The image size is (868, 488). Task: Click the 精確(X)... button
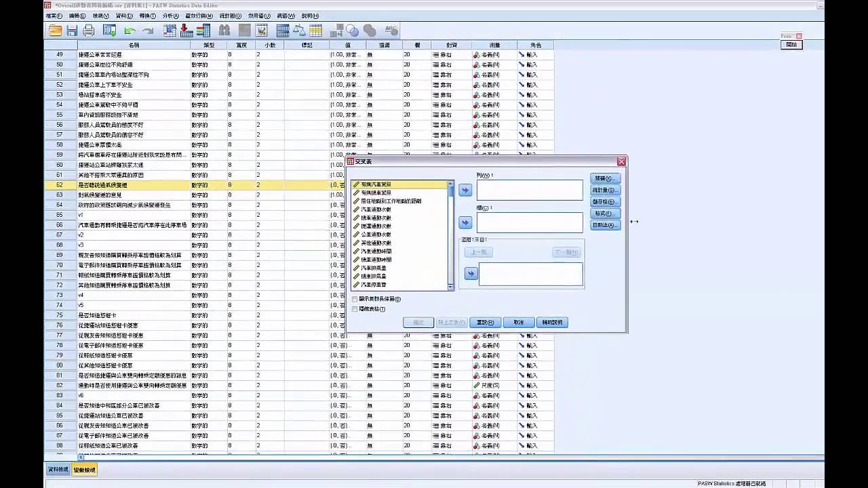[x=605, y=178]
